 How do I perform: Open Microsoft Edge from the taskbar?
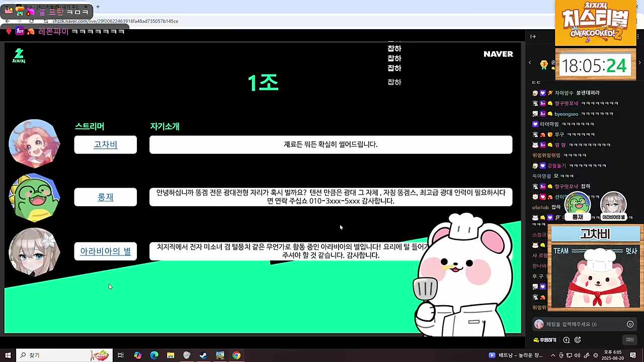154,355
